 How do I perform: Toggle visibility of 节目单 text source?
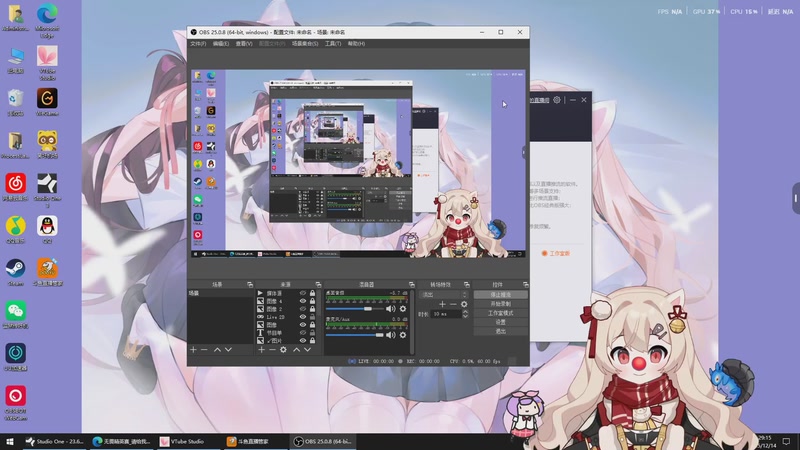point(303,333)
